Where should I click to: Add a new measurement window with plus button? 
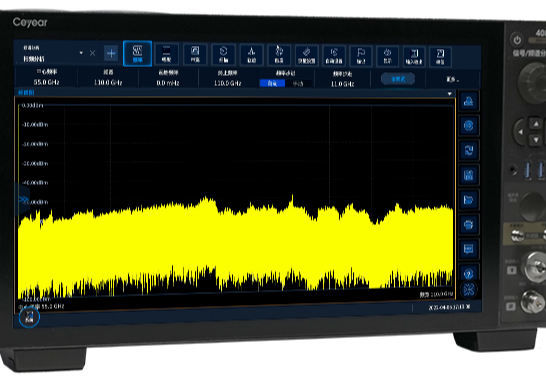point(111,53)
